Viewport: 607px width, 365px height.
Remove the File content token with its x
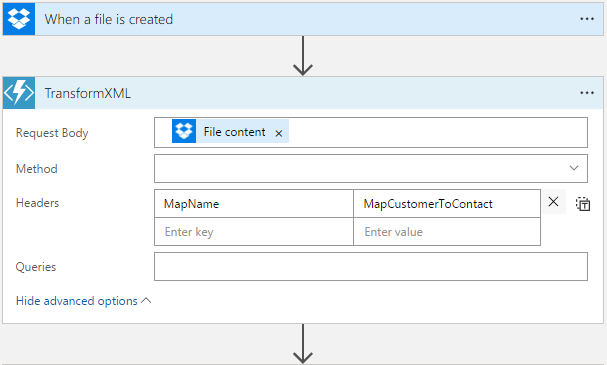coord(279,134)
